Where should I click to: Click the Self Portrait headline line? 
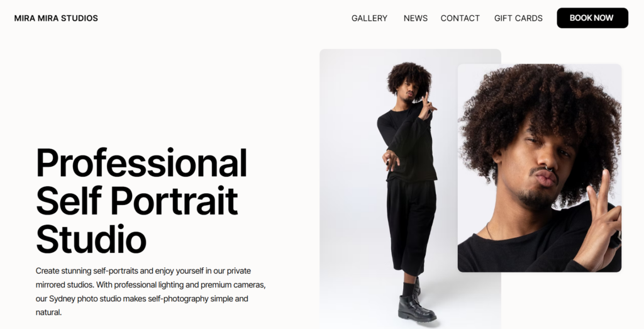pos(136,201)
